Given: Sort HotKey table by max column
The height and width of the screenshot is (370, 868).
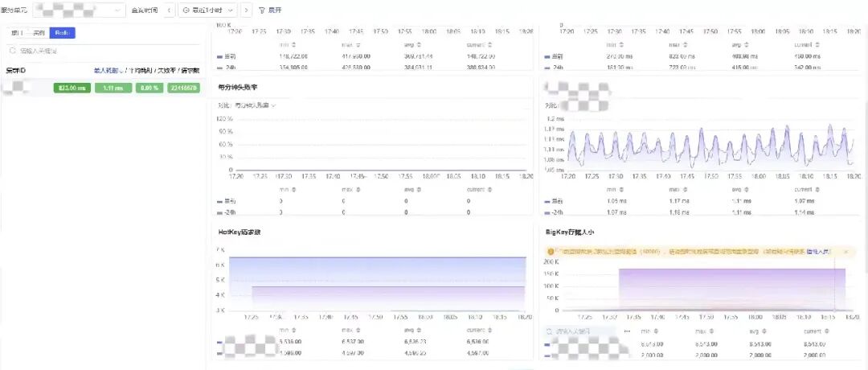Looking at the screenshot, I should click(358, 330).
